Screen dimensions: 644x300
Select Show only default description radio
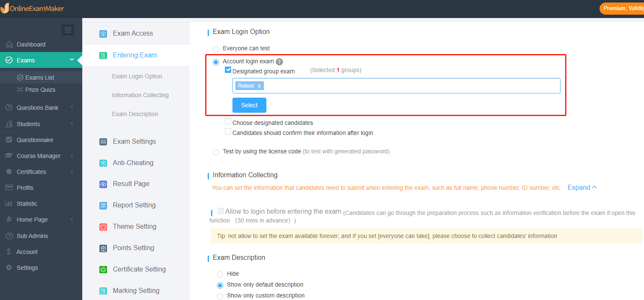pos(220,285)
